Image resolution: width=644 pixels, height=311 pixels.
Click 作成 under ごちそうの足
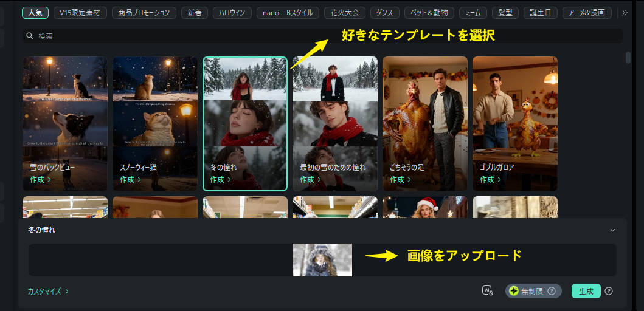[400, 180]
